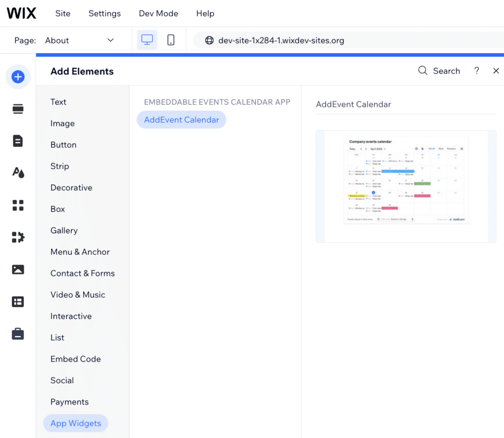The width and height of the screenshot is (504, 438).
Task: Click the blue Add Elements plus button
Action: pos(18,76)
